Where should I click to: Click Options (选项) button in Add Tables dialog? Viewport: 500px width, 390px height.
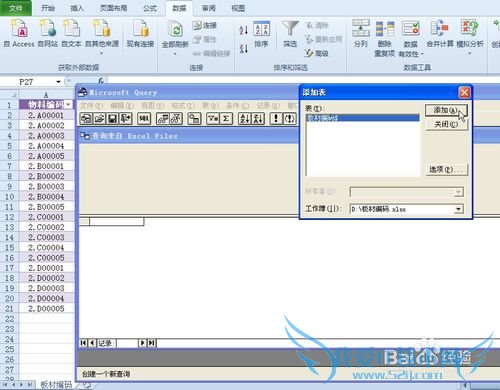click(446, 169)
